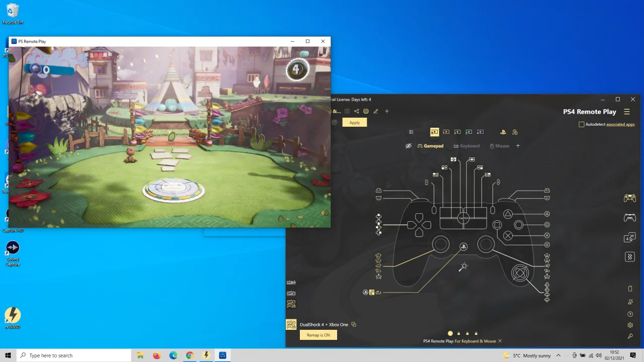
Task: Click the share config icon in the toolbar
Action: pos(357,111)
